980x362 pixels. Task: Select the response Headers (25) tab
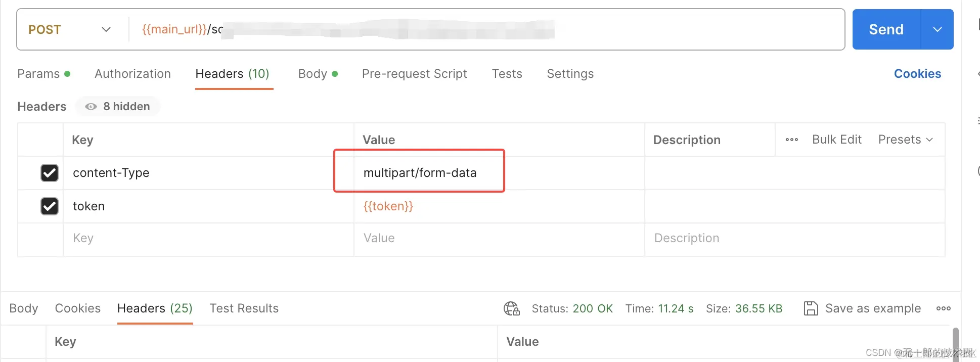tap(155, 308)
